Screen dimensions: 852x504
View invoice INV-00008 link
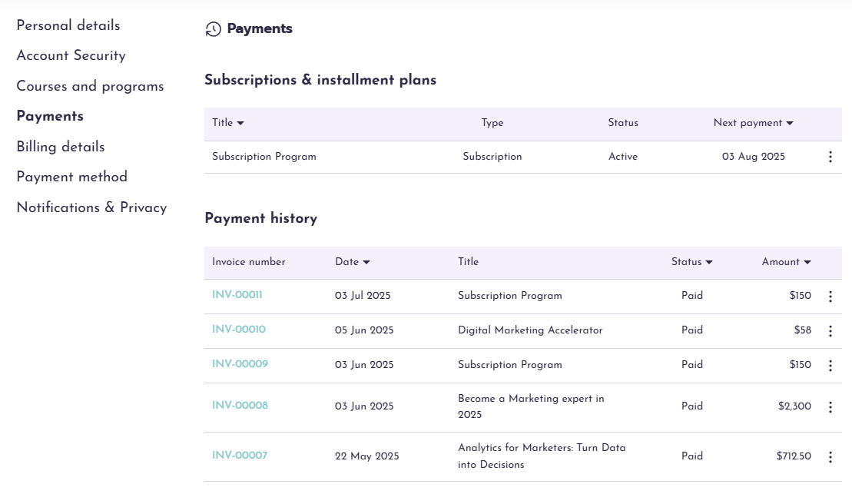click(240, 406)
